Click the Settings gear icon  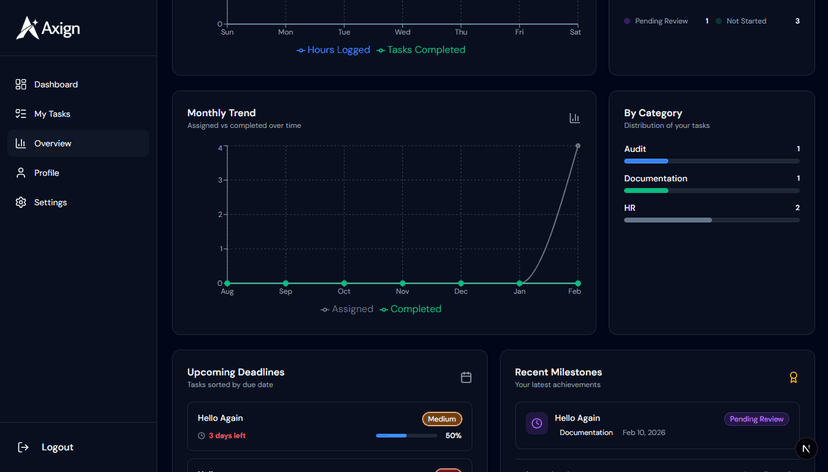(x=21, y=203)
